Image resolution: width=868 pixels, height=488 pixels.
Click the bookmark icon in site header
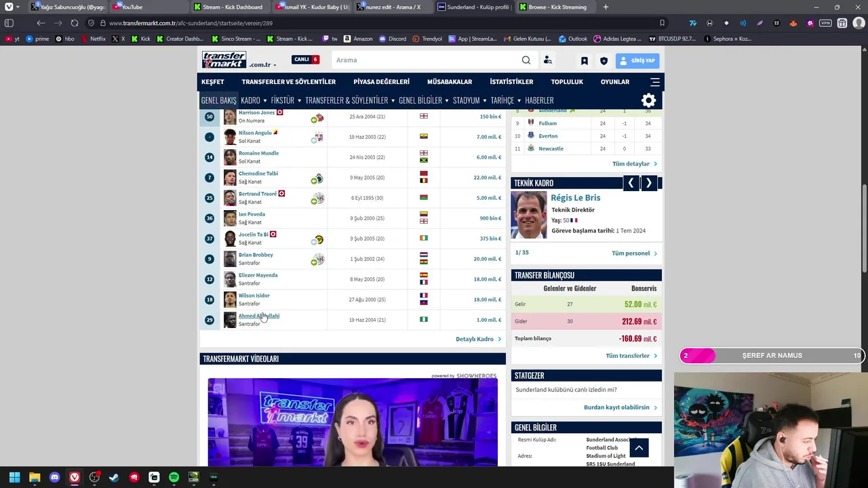[585, 60]
